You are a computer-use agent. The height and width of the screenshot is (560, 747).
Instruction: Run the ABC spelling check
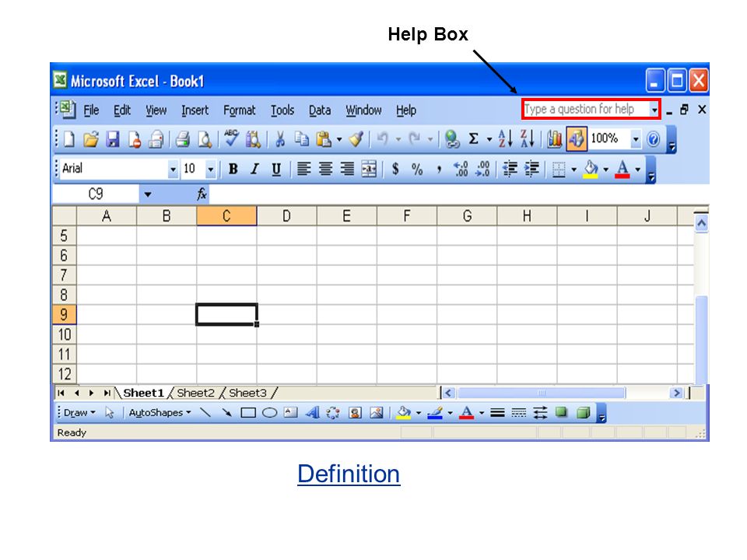tap(232, 138)
